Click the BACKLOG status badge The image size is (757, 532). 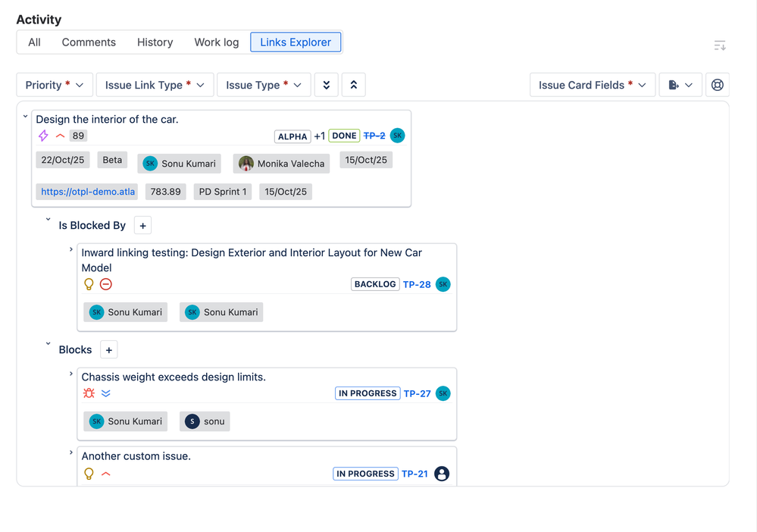tap(375, 284)
